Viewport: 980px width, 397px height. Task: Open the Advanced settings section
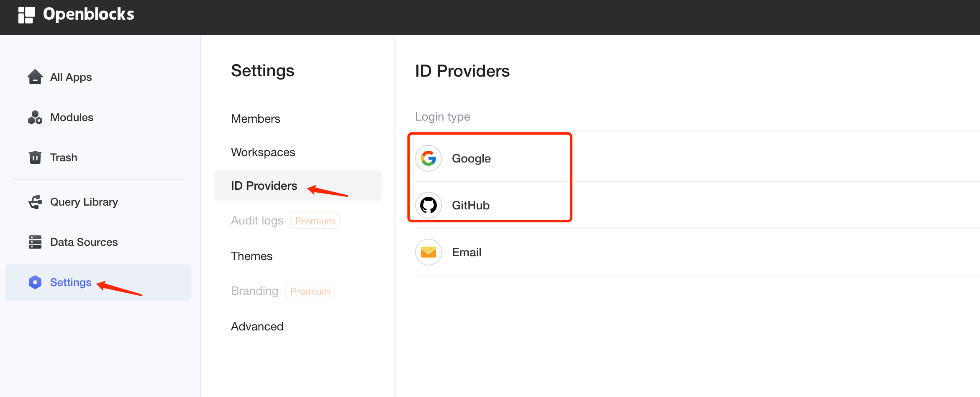point(257,326)
